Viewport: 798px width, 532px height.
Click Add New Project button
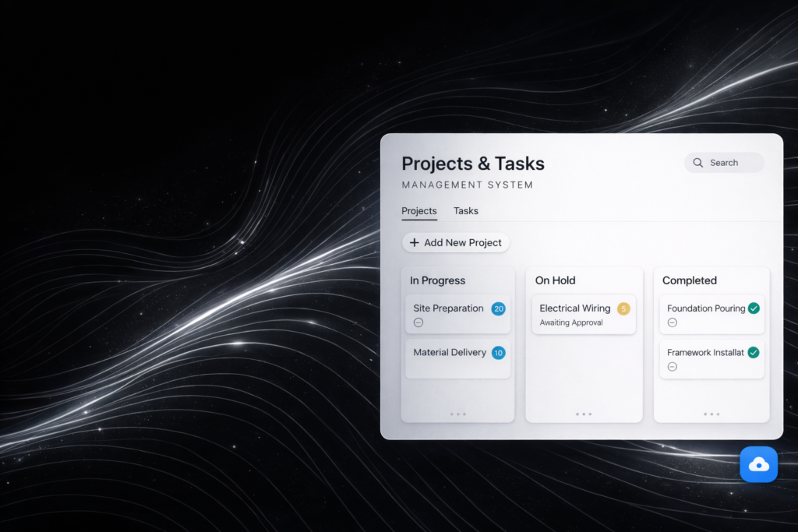456,242
